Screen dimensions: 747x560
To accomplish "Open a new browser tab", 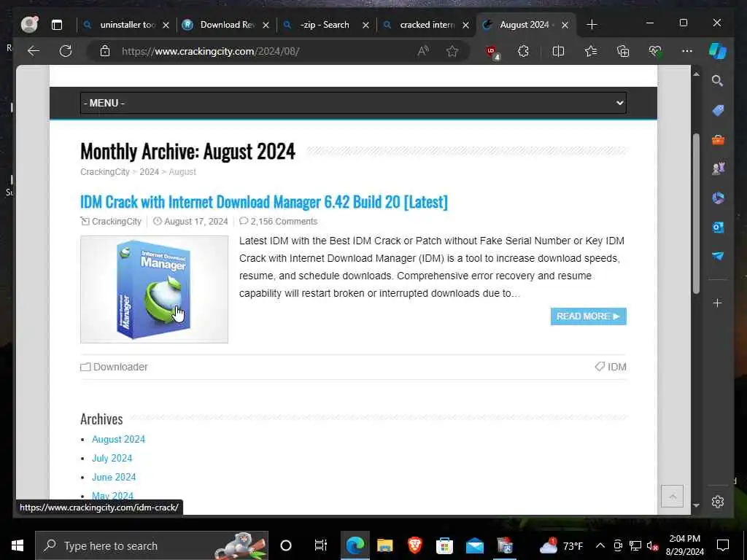I will [x=591, y=24].
